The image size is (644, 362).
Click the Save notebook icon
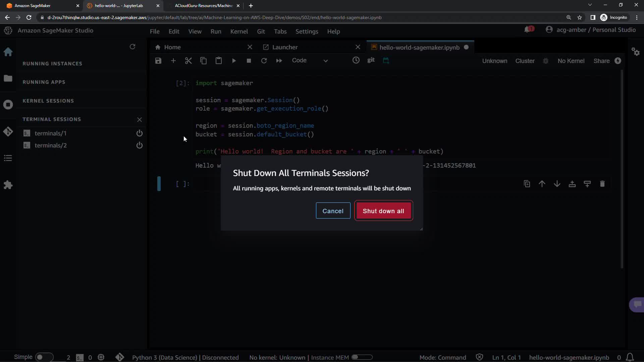158,61
